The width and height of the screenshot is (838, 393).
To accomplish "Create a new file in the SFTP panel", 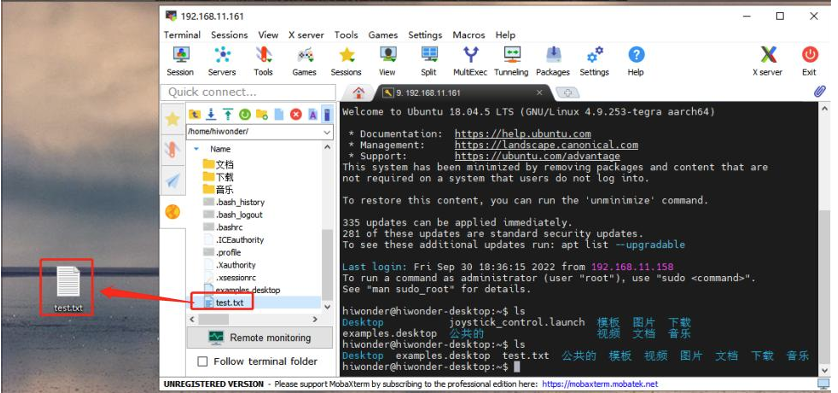I will [x=279, y=114].
